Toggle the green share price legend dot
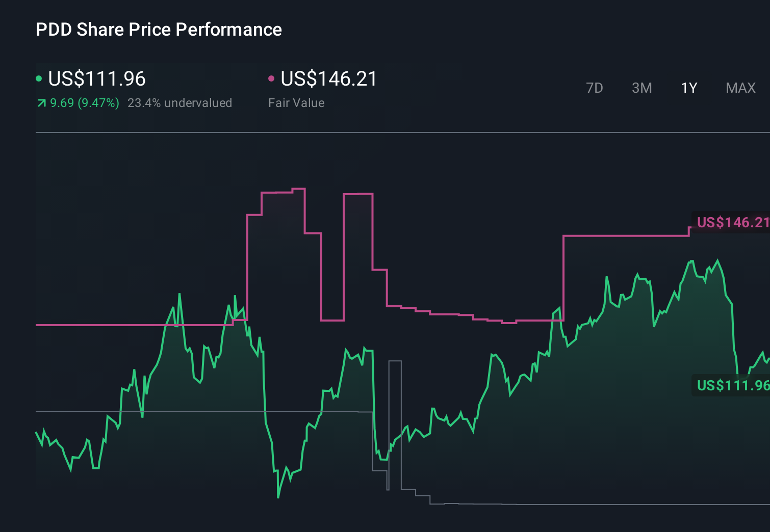 [39, 78]
